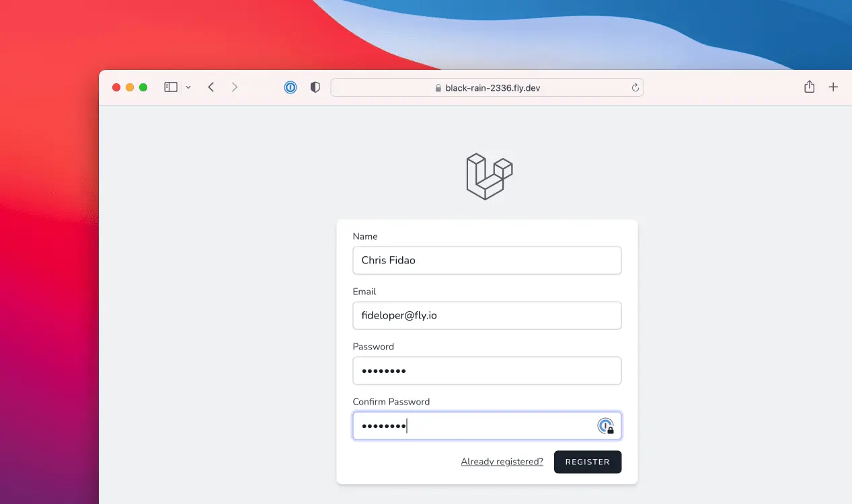Open the privacy report shield icon
Screen dimensions: 852x504
point(315,87)
